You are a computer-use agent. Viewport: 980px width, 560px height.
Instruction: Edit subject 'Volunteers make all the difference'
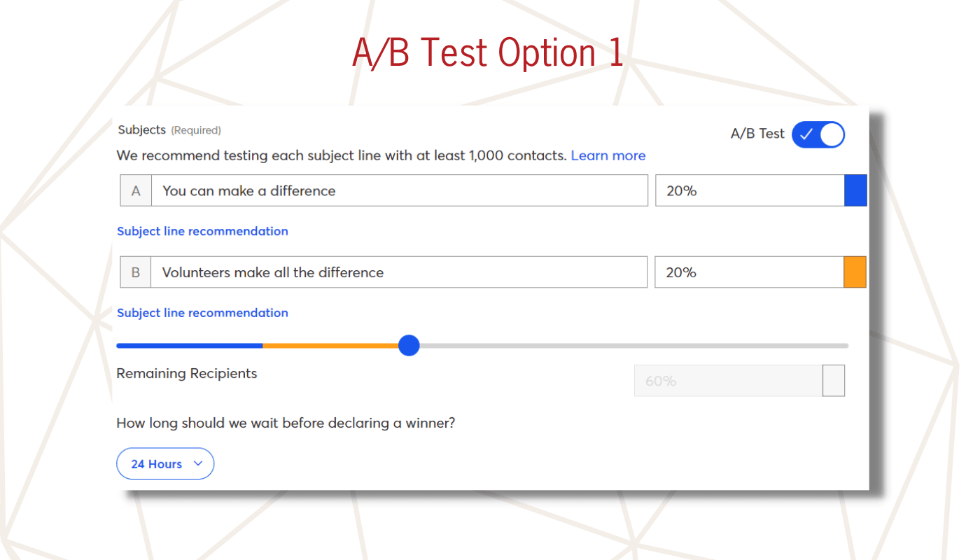(399, 272)
